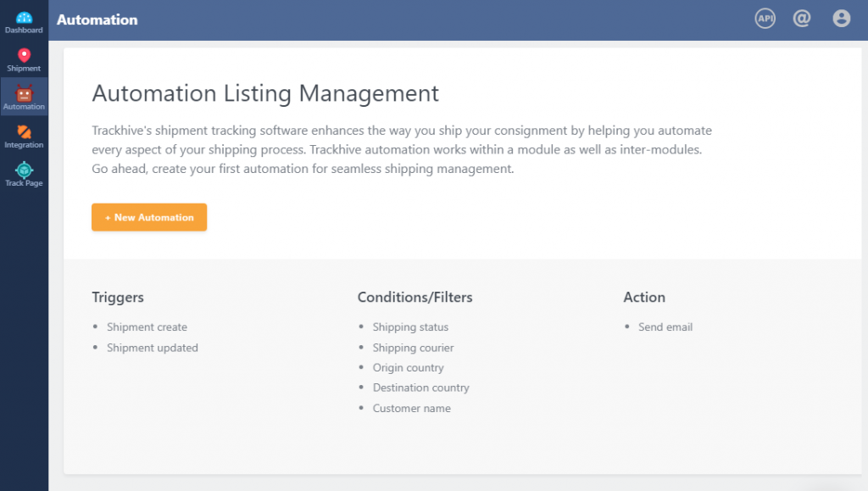This screenshot has height=491, width=868.
Task: Open the Dashboard sidebar icon
Action: 24,19
